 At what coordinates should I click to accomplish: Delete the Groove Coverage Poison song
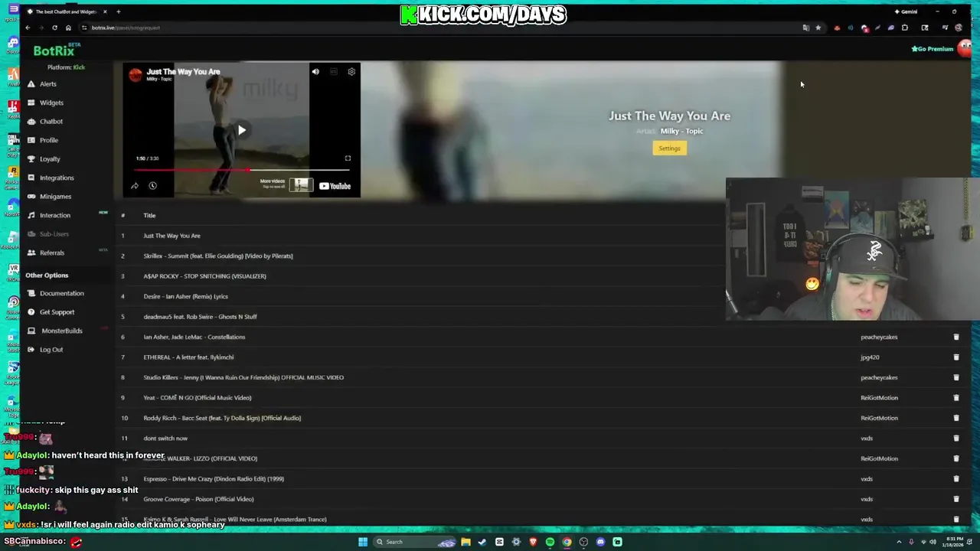pos(955,499)
